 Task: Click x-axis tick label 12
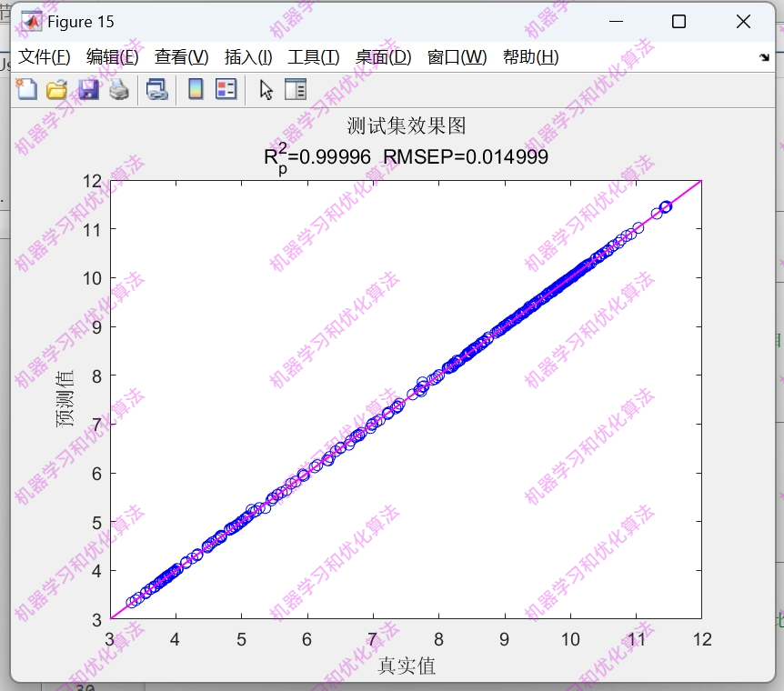coord(702,639)
